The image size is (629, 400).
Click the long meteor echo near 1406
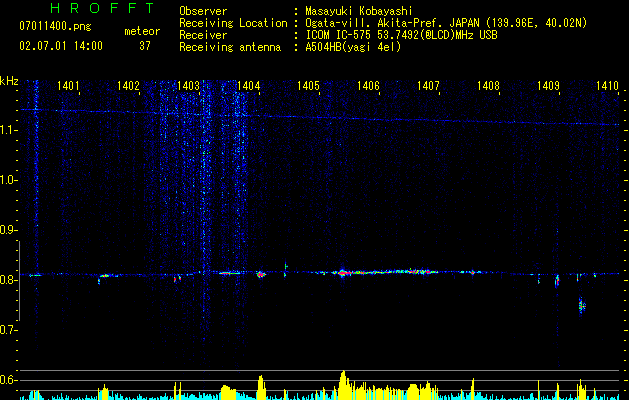(x=385, y=272)
